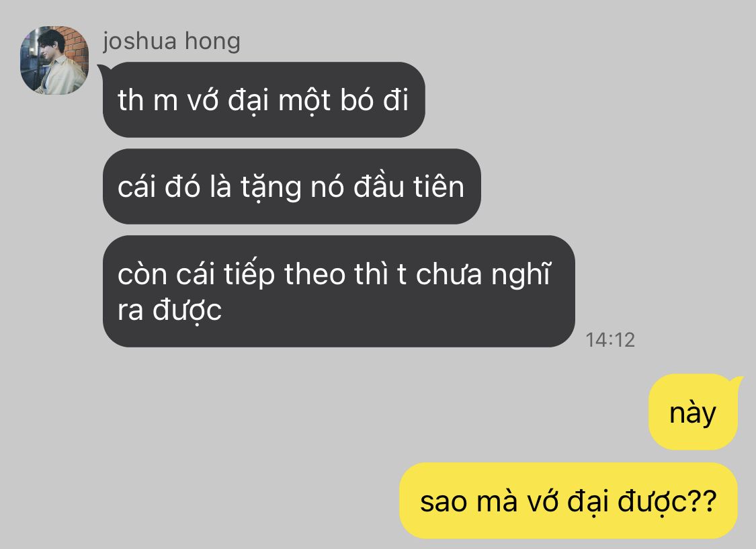Image resolution: width=756 pixels, height=549 pixels.
Task: Select the message 'cái đó là tặng nó đầu tiên'
Action: (292, 187)
